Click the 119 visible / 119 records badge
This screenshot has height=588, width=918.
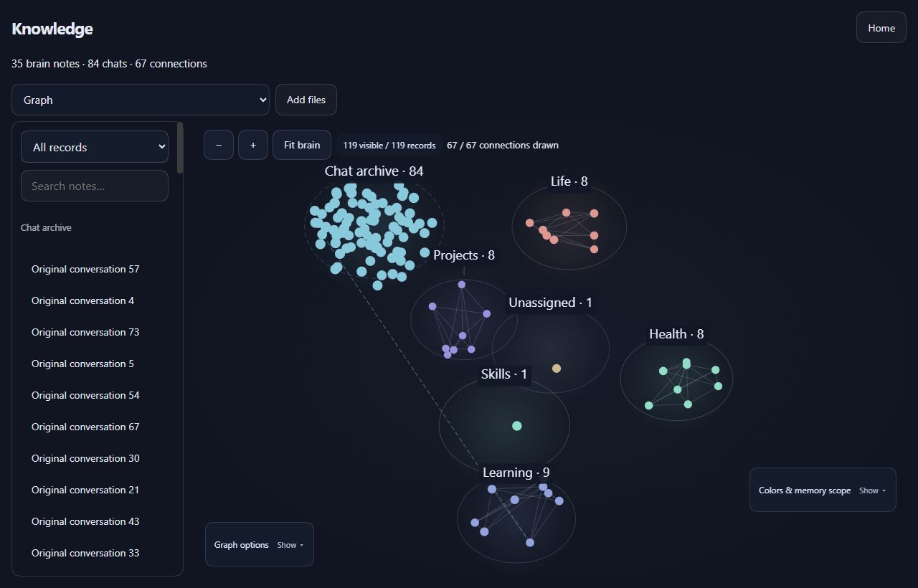pyautogui.click(x=389, y=145)
